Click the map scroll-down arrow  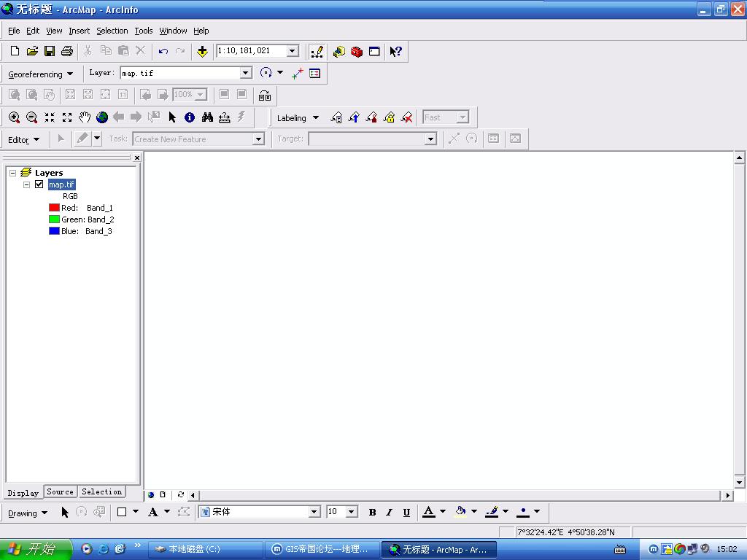(740, 483)
